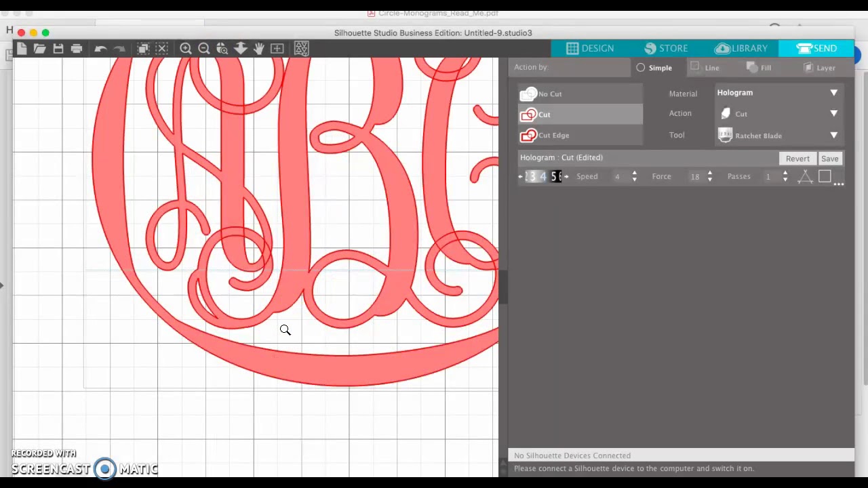Switch action mode to Line

(x=705, y=67)
